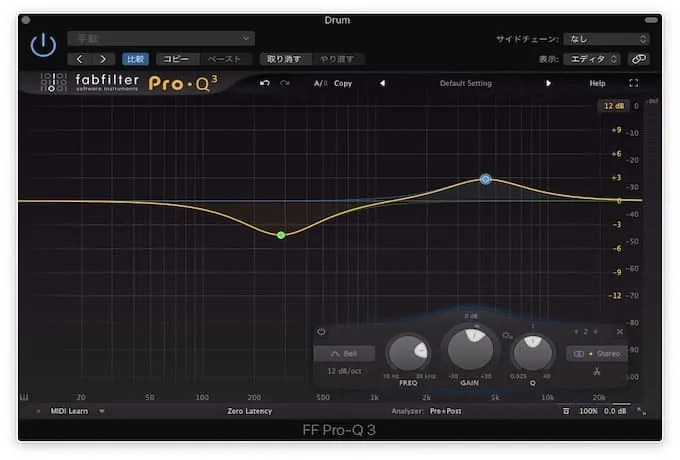Open the Help menu
The width and height of the screenshot is (680, 460).
597,83
